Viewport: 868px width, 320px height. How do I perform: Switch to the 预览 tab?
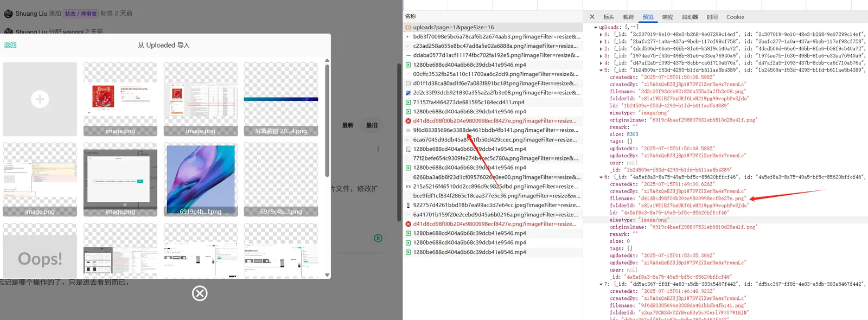[x=648, y=17]
